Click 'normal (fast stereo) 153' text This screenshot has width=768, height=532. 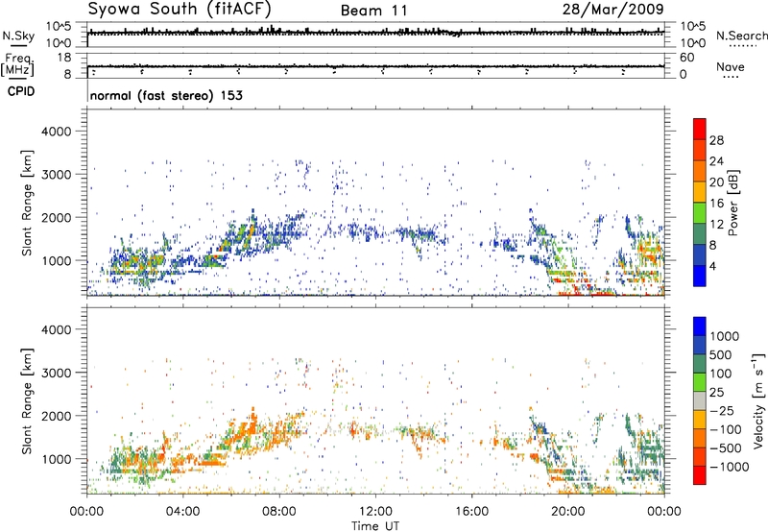click(166, 95)
